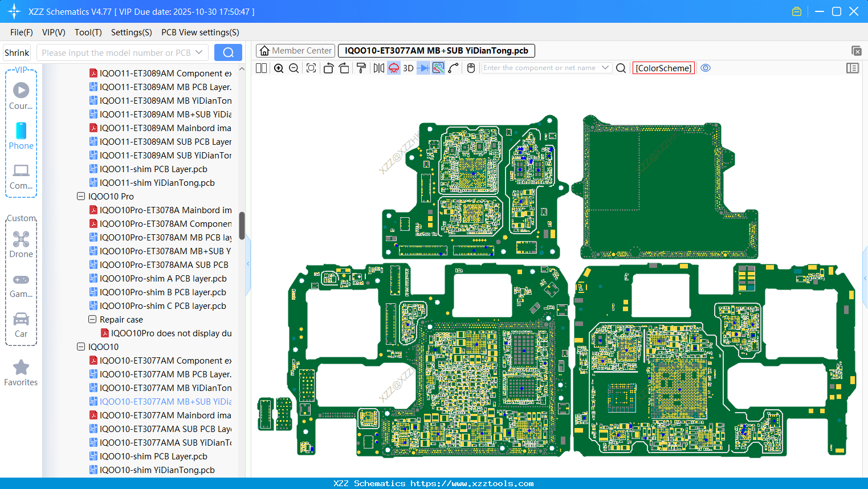
Task: Open the Settings(S) menu
Action: (x=132, y=32)
